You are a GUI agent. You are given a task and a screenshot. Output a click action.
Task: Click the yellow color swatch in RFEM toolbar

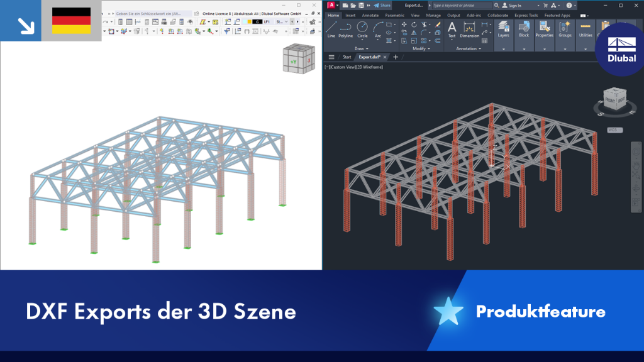point(249,22)
